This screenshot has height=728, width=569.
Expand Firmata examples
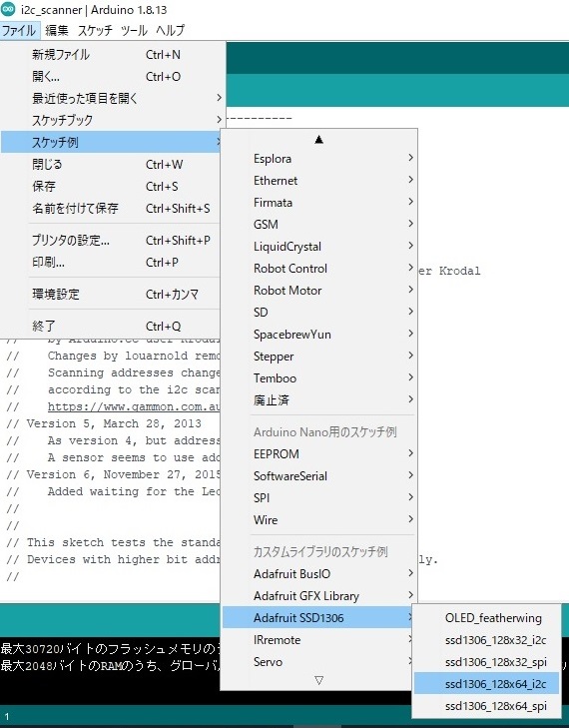[x=318, y=203]
